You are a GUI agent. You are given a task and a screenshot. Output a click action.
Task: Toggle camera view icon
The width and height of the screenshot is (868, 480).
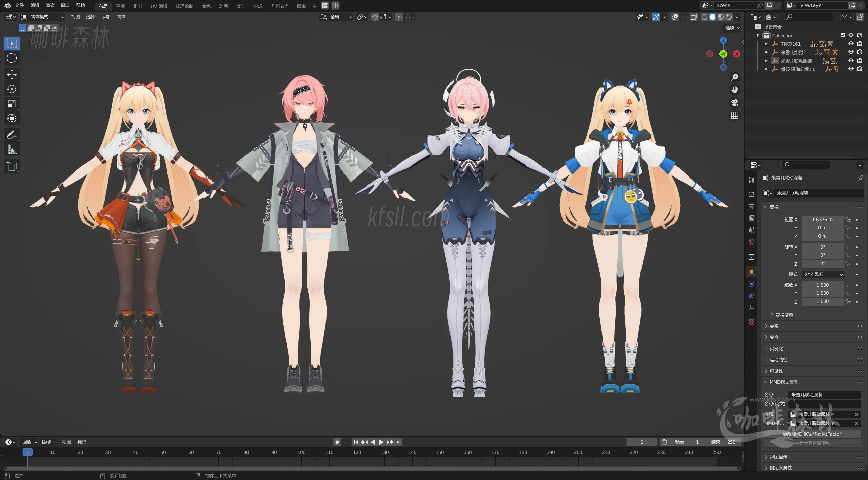pos(735,103)
